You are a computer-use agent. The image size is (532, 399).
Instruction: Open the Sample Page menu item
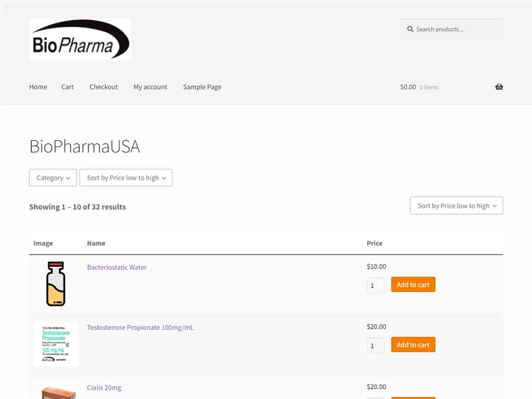pos(202,86)
